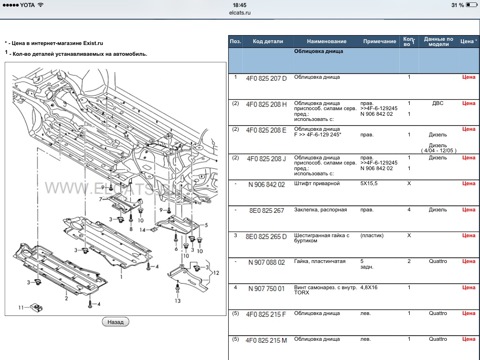Open Цена link for 4F0 825 215 F
Viewport: 480px width, 360px height.
click(x=468, y=313)
